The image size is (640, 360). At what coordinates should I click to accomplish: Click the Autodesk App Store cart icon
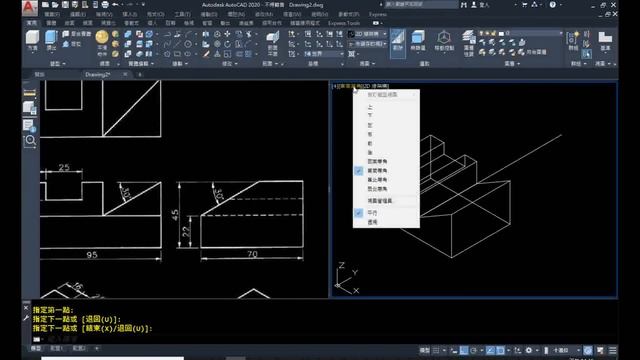coord(524,5)
